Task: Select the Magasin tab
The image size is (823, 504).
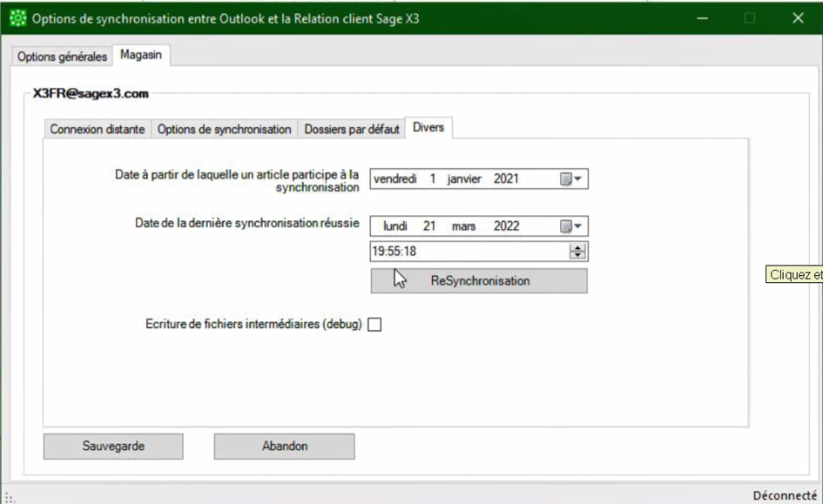Action: pos(141,55)
